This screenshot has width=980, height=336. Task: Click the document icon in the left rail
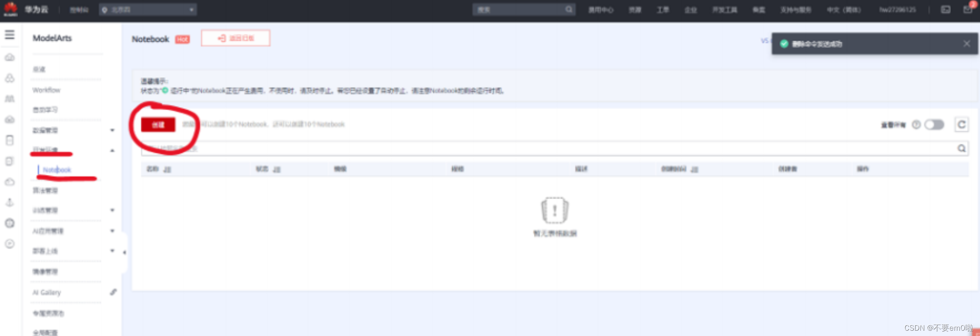[10, 161]
